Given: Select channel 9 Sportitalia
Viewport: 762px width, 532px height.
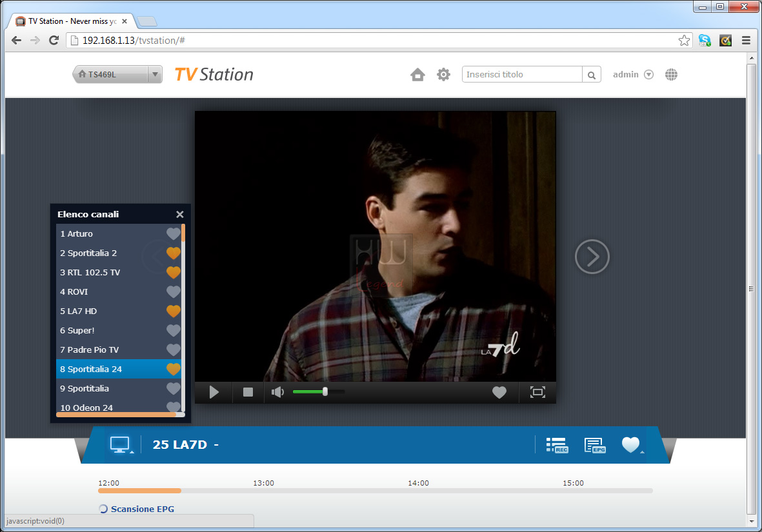Looking at the screenshot, I should tap(119, 389).
